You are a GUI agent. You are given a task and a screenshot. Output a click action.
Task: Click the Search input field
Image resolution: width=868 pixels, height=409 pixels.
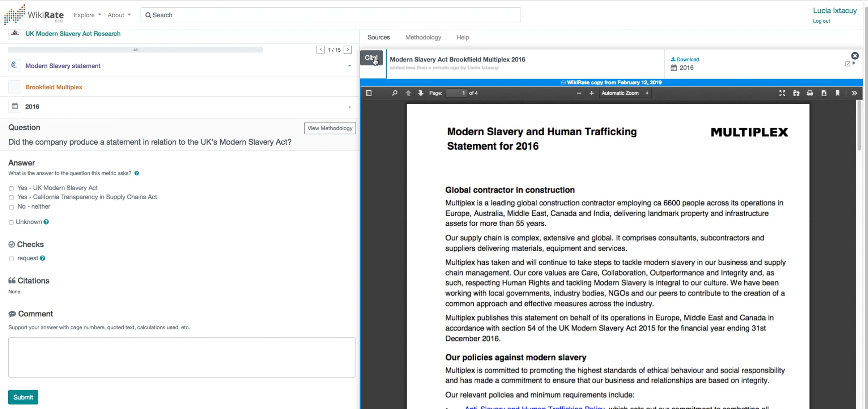click(331, 15)
